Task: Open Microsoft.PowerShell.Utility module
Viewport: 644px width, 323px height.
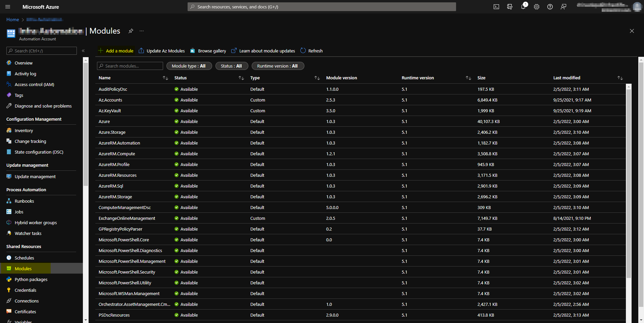Action: pos(125,283)
